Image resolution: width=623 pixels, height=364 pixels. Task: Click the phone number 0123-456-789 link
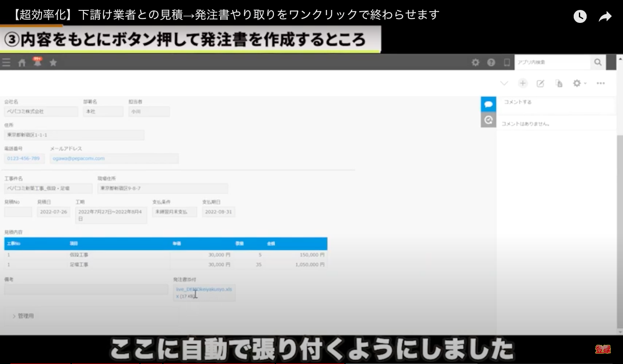(x=24, y=158)
